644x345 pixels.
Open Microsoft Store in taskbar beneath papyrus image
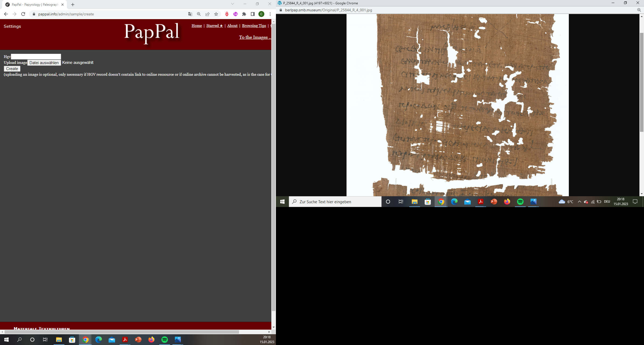pos(428,202)
